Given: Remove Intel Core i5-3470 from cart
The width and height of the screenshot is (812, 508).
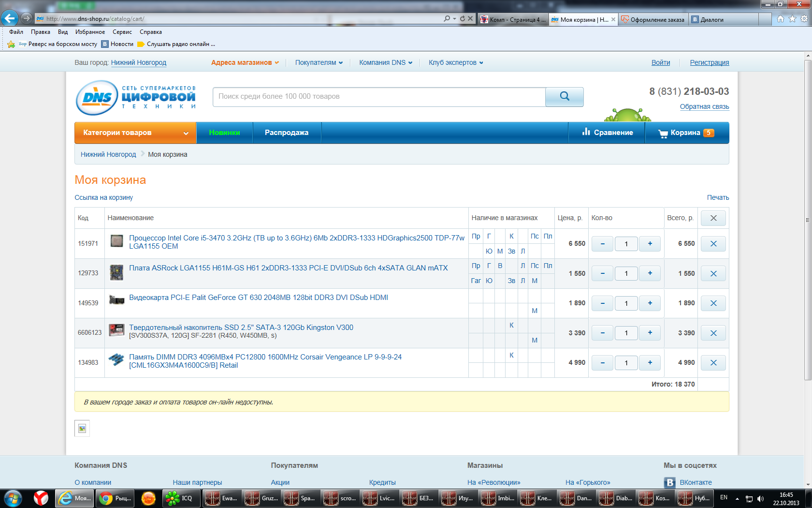Looking at the screenshot, I should [x=713, y=244].
